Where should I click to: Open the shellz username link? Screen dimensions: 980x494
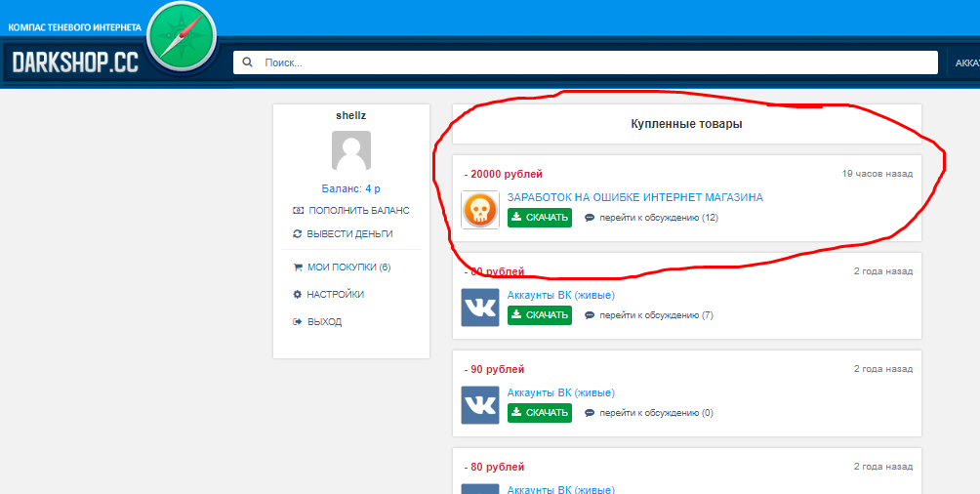click(x=351, y=115)
